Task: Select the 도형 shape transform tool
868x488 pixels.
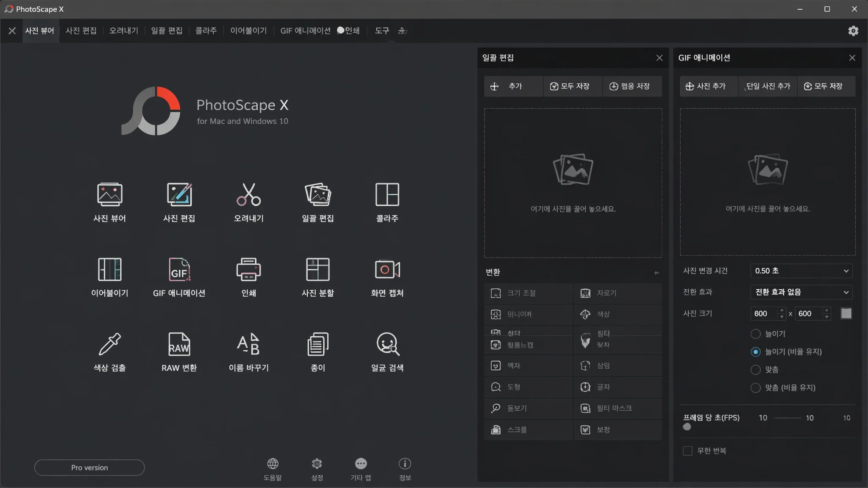Action: pos(528,387)
